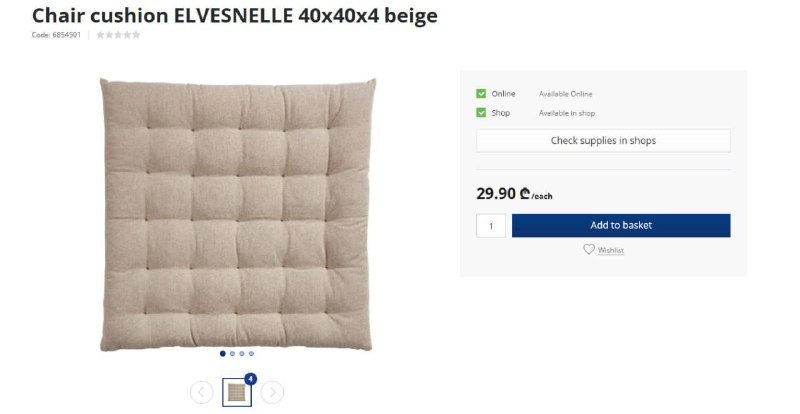
Task: Click the star rating below title
Action: point(118,35)
